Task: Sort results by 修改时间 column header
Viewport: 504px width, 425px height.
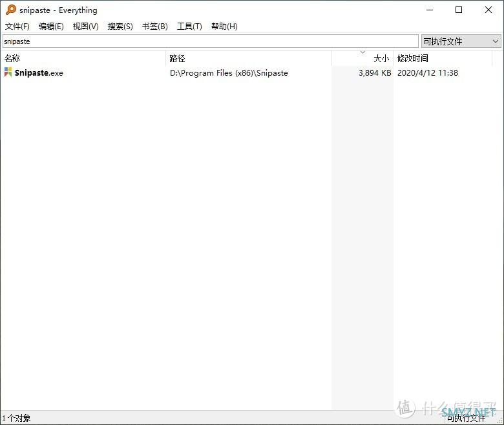Action: [x=443, y=58]
